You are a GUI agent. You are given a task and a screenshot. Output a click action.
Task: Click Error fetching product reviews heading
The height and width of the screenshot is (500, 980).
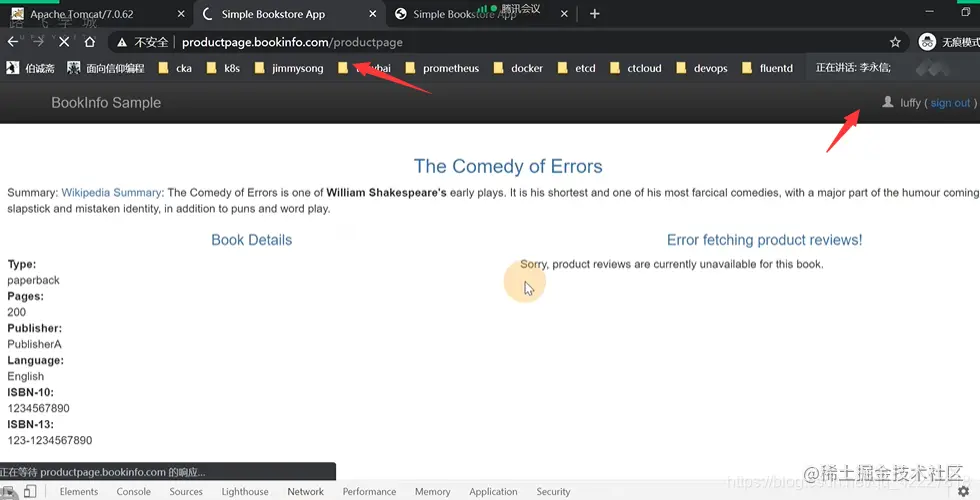point(764,240)
